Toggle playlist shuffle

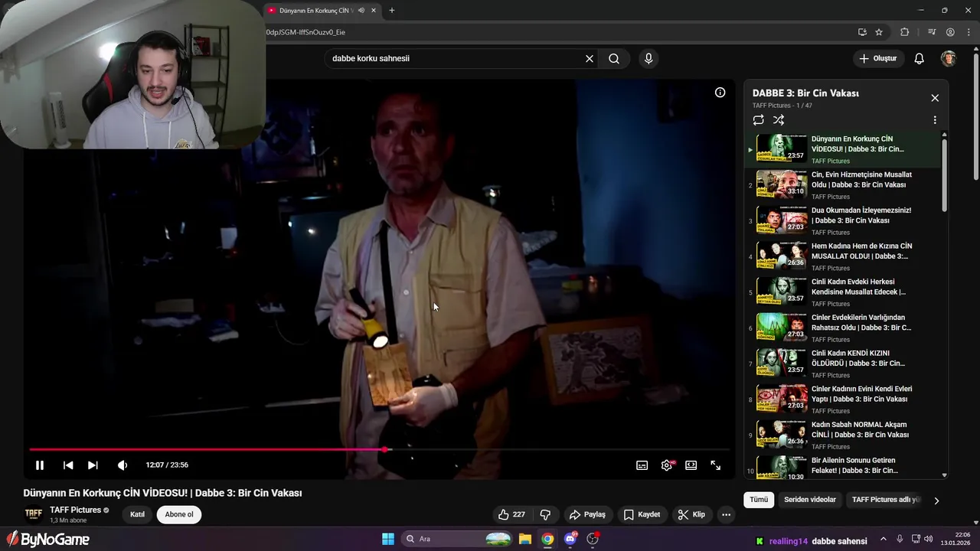779,120
